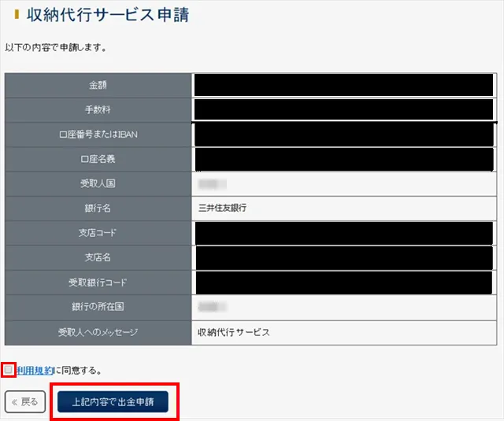Select the 手数料 row label
The width and height of the screenshot is (504, 421).
pyautogui.click(x=98, y=109)
